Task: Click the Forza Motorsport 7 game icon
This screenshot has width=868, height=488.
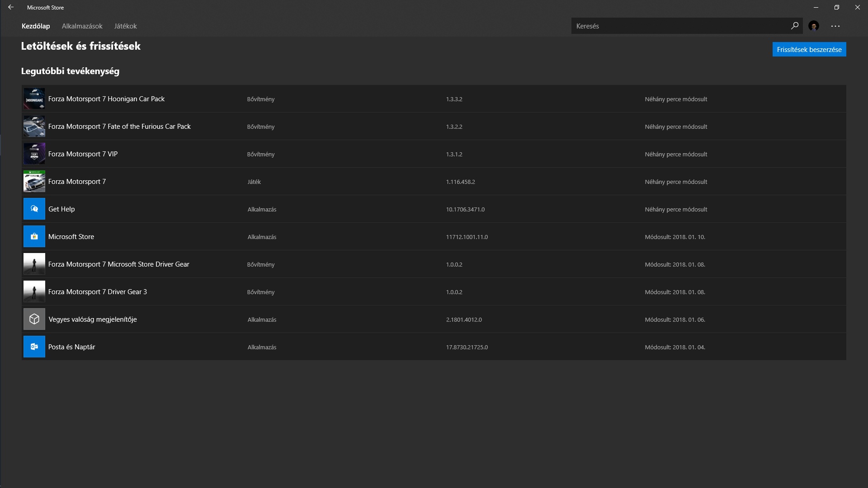Action: 34,181
